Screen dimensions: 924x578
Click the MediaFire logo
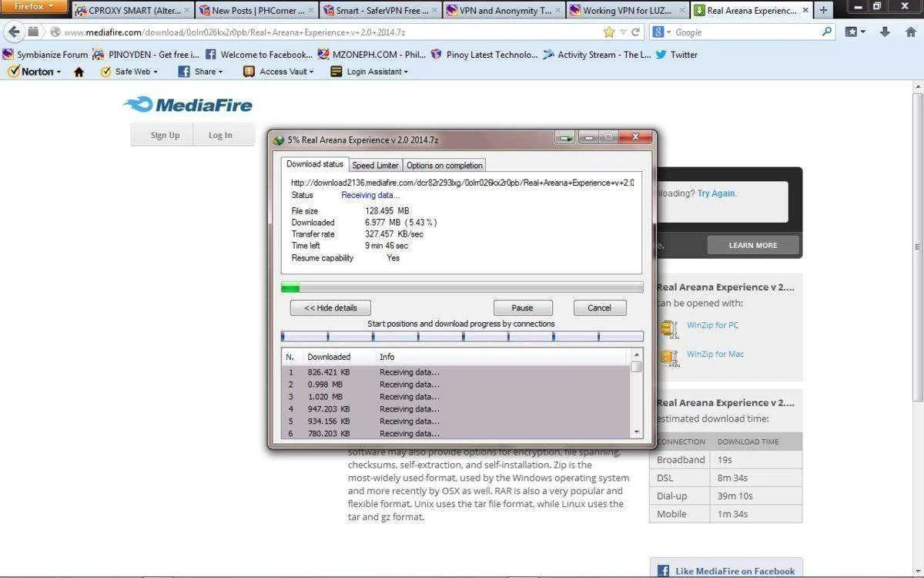click(x=188, y=105)
